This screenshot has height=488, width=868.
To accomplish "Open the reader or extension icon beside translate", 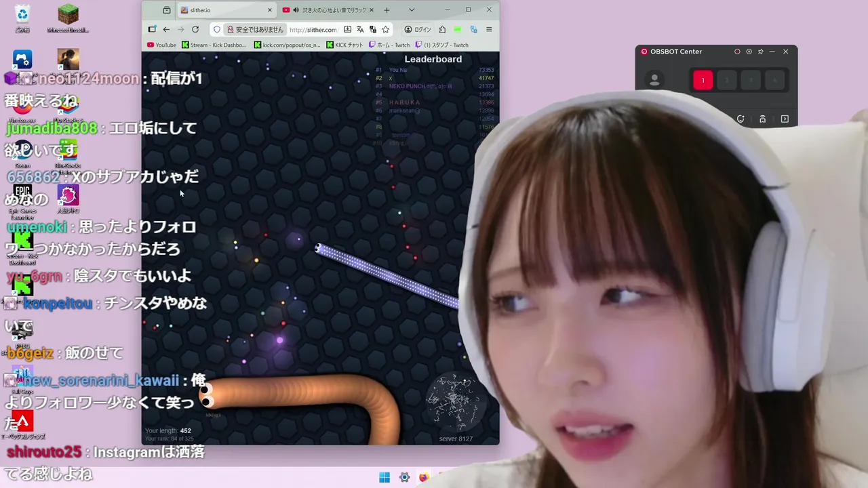I will pos(373,30).
